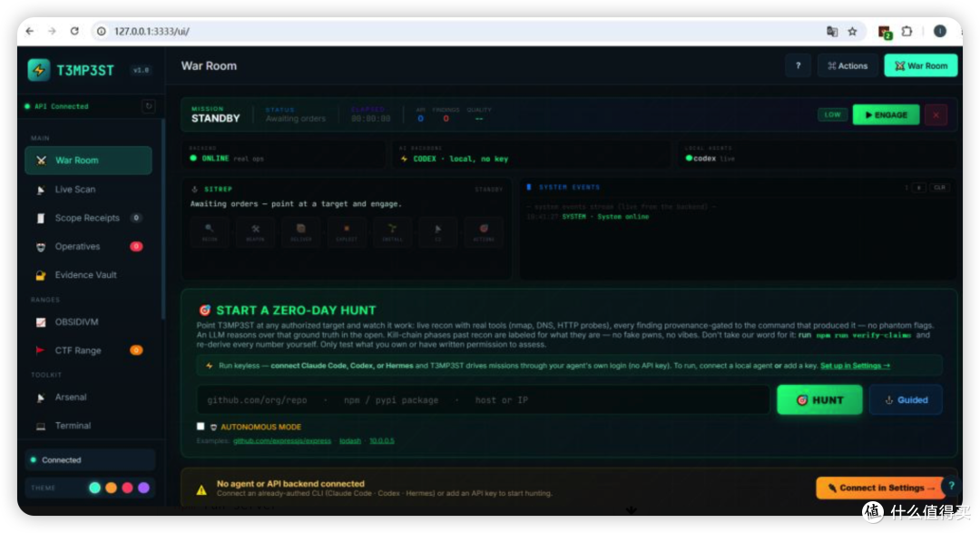Click the browser address bar URL
The image size is (980, 533).
(152, 31)
